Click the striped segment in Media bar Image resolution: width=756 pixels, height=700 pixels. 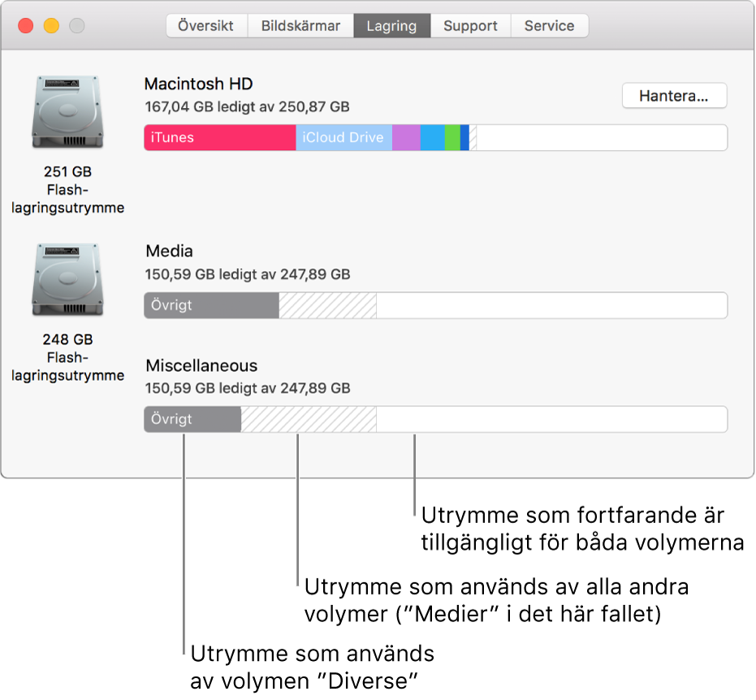[327, 305]
